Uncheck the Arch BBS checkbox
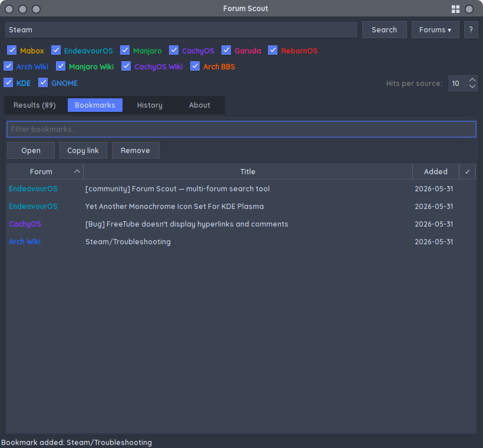 (195, 66)
